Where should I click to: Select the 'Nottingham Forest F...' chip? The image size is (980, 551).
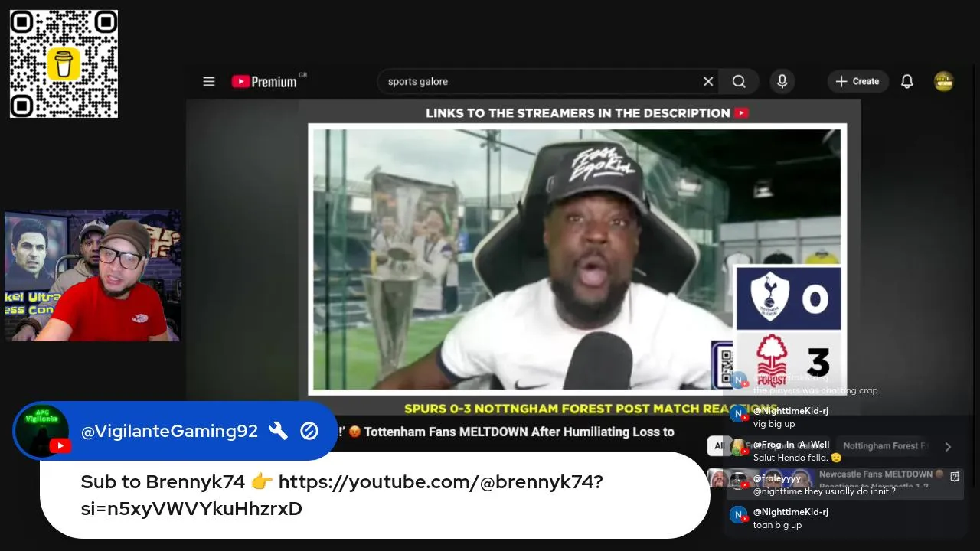click(x=885, y=445)
